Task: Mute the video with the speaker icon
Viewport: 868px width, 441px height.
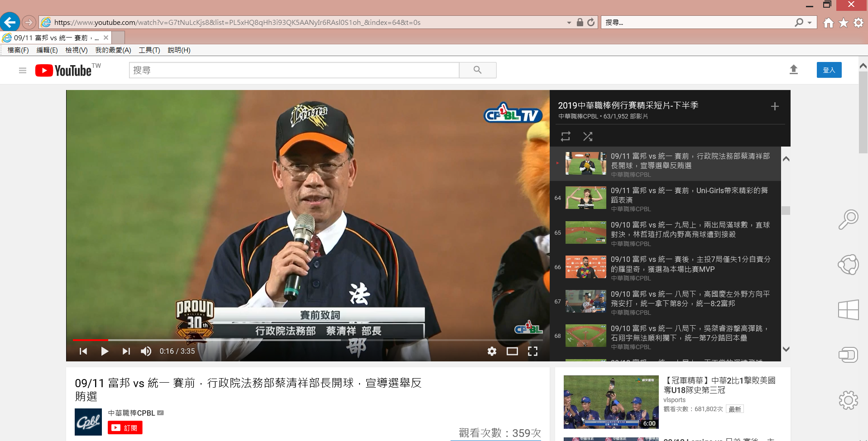Action: tap(146, 351)
